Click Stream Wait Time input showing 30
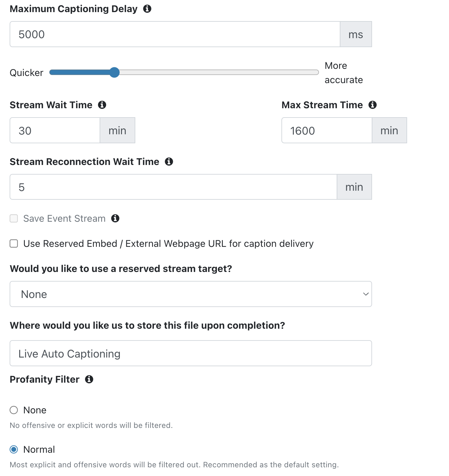Image resolution: width=449 pixels, height=476 pixels. (x=55, y=130)
